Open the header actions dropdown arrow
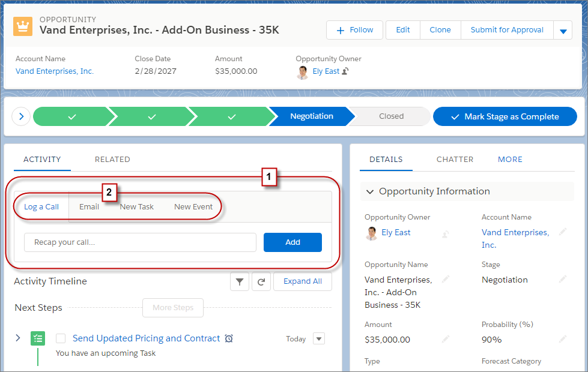Image resolution: width=588 pixels, height=372 pixels. (x=563, y=31)
